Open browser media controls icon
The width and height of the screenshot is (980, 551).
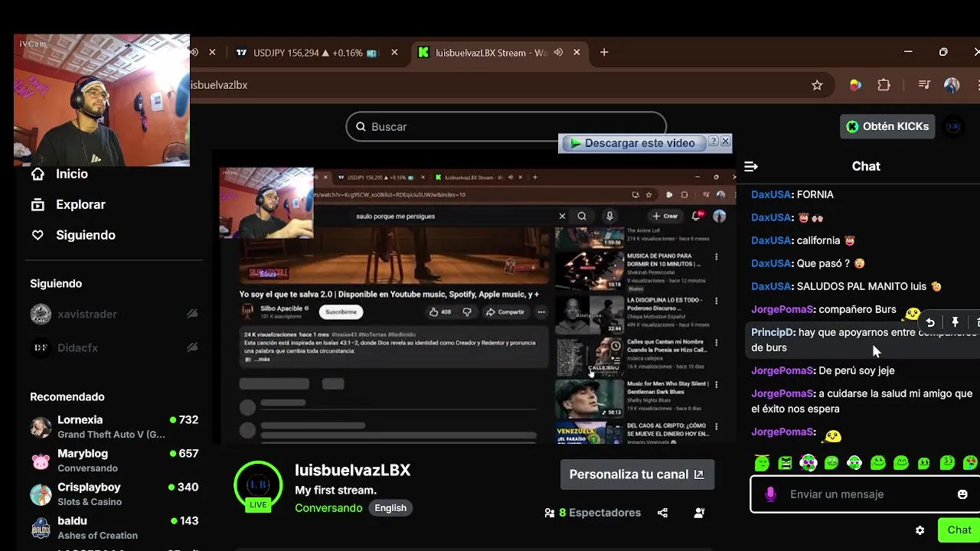(x=924, y=85)
